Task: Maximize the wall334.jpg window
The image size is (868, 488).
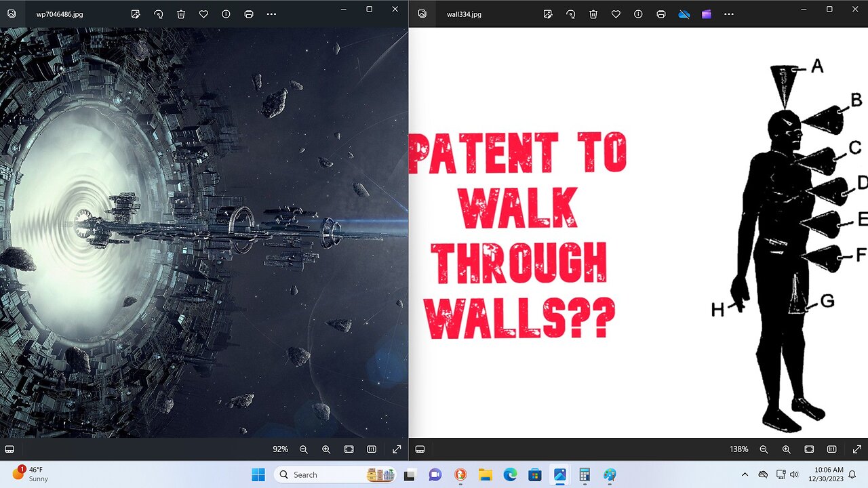Action: (829, 9)
